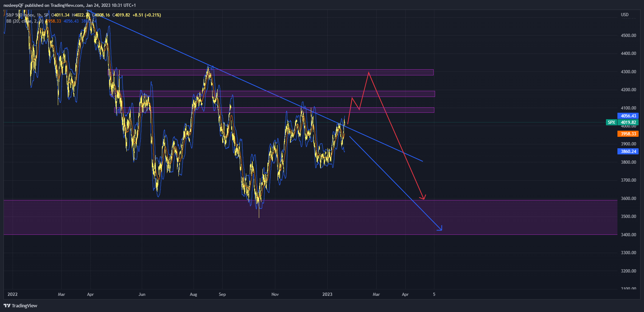Click the 2023 time axis label
Screen dimensions: 644x312
tap(327, 294)
